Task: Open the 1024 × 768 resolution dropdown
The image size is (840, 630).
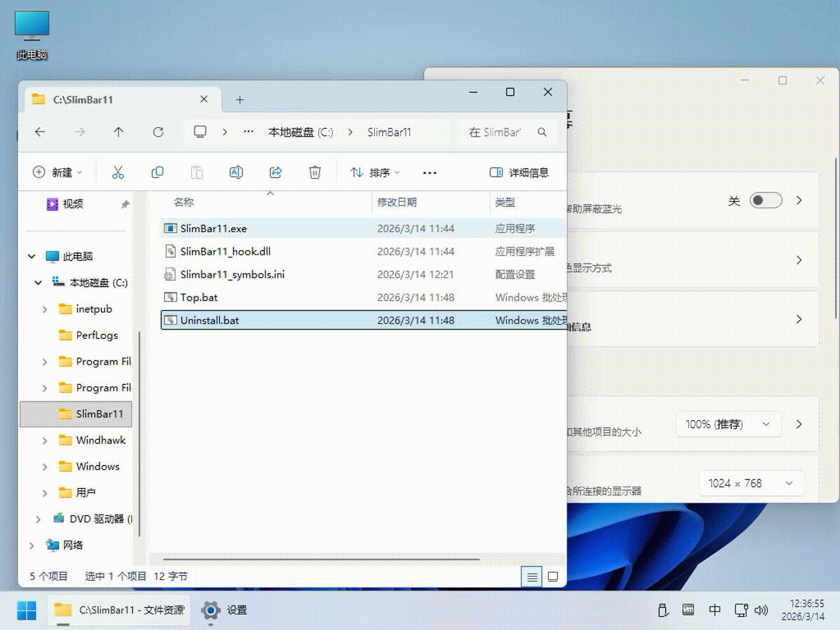Action: pyautogui.click(x=751, y=484)
